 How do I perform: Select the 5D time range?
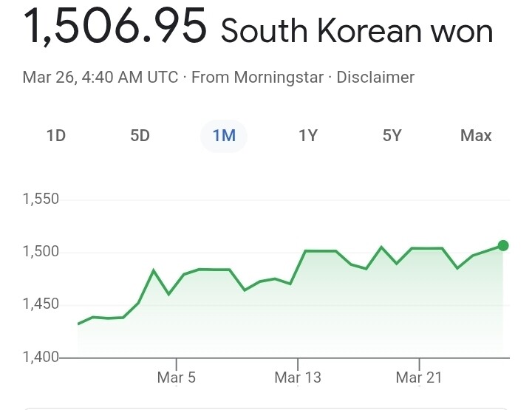point(140,136)
